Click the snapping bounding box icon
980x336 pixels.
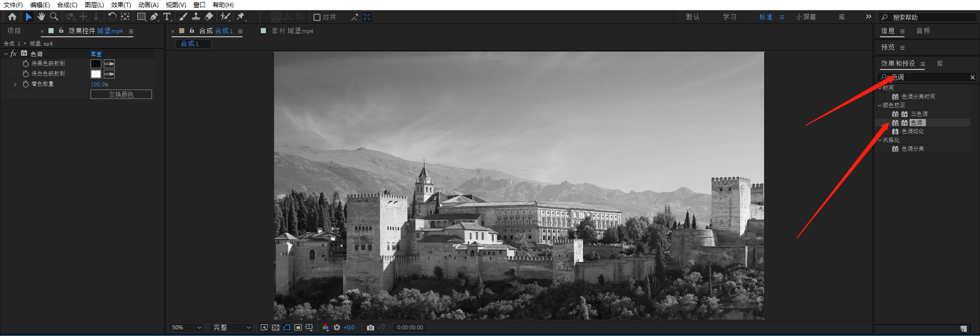(367, 17)
